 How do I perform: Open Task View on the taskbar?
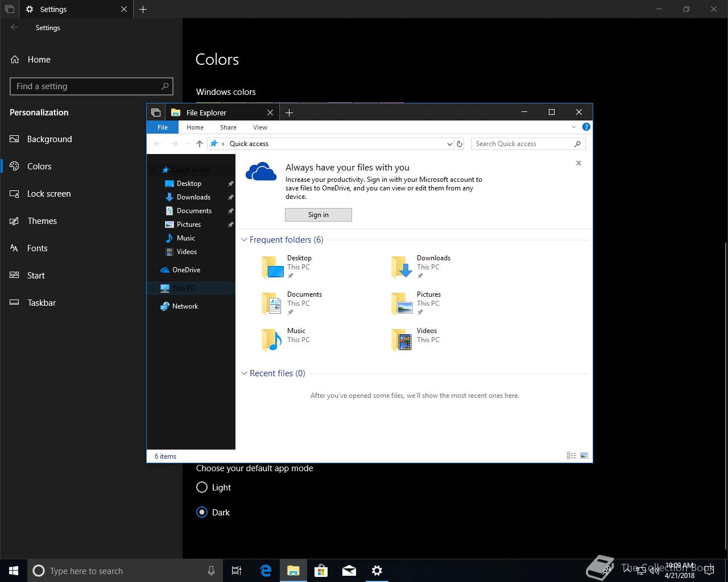click(237, 571)
